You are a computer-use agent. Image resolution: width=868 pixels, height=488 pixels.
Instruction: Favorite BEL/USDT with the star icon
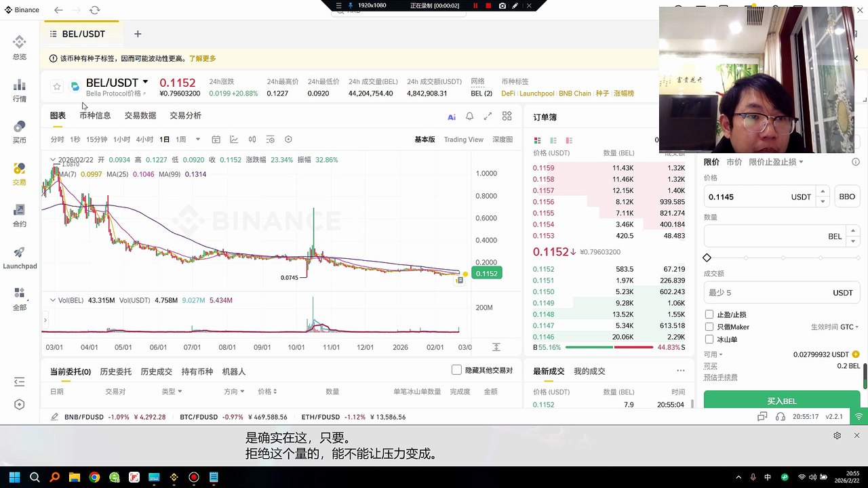57,86
